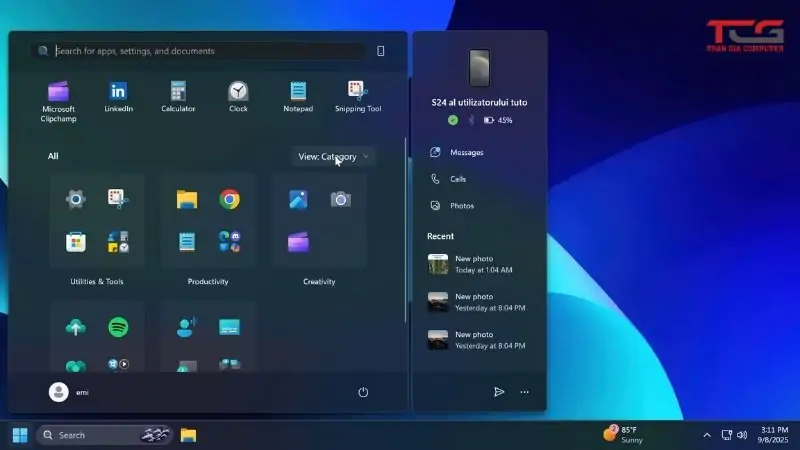
Task: Open File Explorer in Productivity group
Action: [187, 199]
